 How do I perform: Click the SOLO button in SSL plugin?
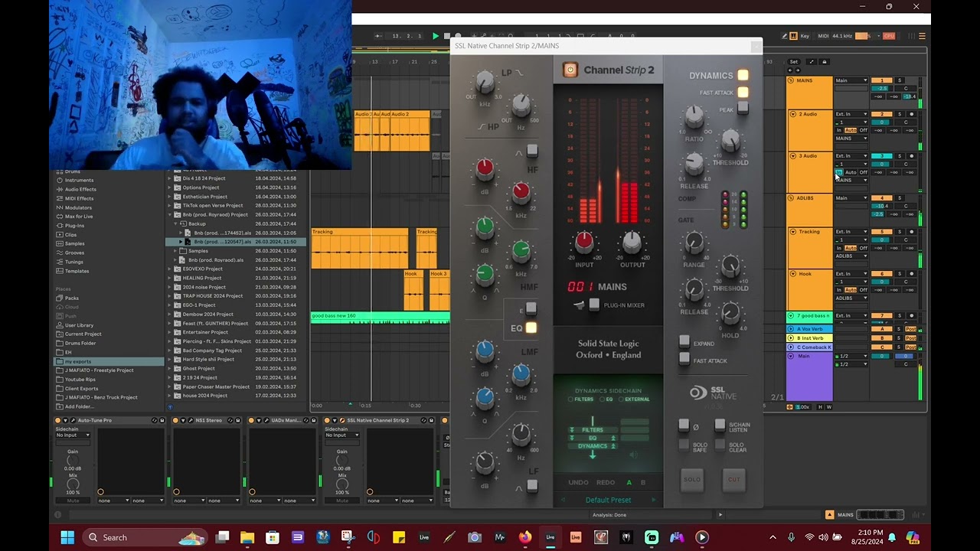click(691, 480)
